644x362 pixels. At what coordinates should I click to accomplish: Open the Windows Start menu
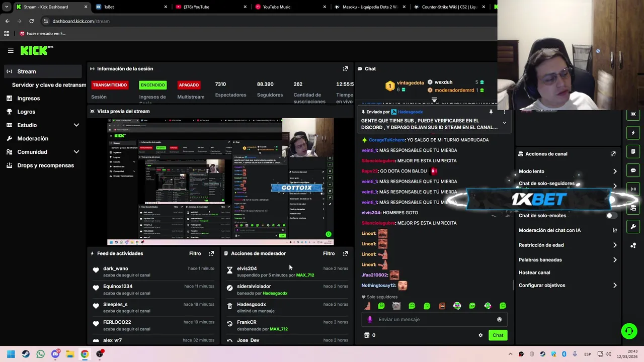tap(11, 354)
